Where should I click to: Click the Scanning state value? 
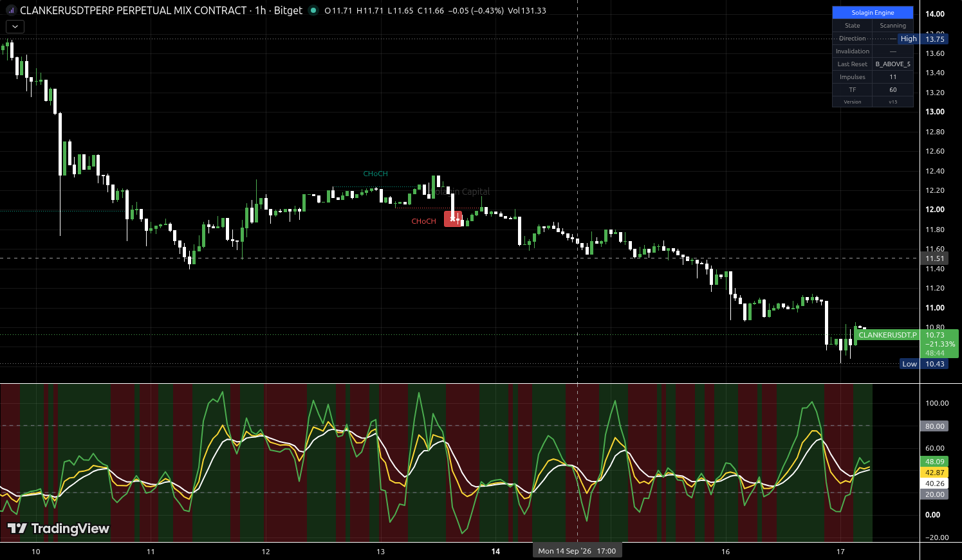pyautogui.click(x=893, y=26)
